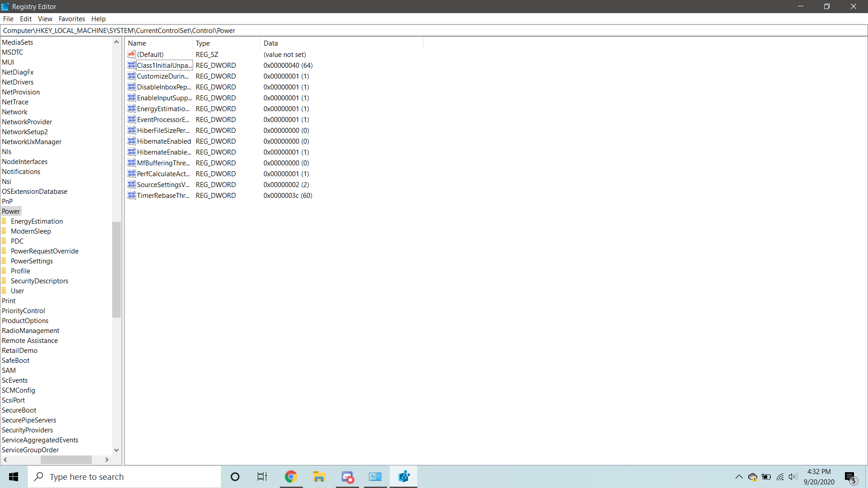Select the SourceSettingsV... value name
The height and width of the screenshot is (488, 868).
(x=163, y=184)
